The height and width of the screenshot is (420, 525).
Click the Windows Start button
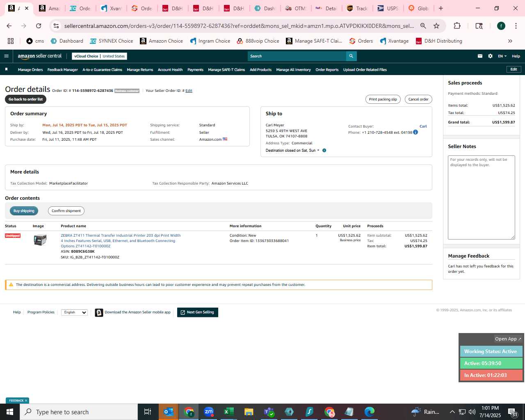click(x=10, y=412)
